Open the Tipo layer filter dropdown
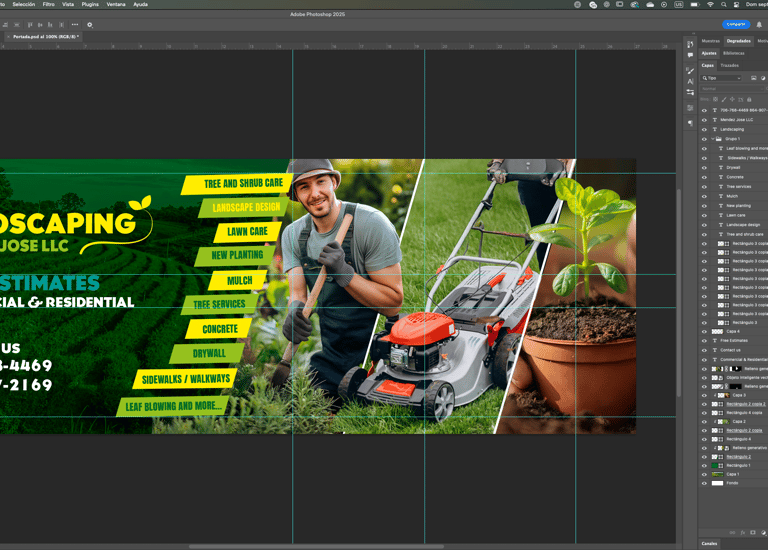The height and width of the screenshot is (550, 768). point(721,78)
